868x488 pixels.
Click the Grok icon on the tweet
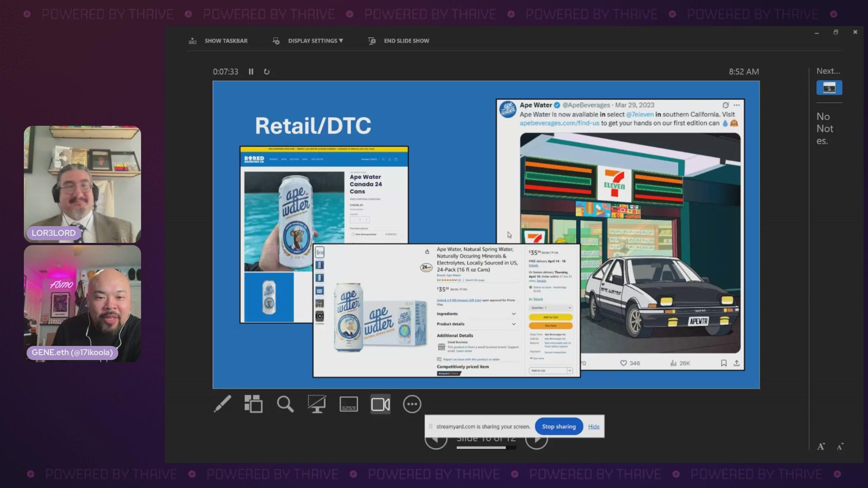pyautogui.click(x=725, y=105)
